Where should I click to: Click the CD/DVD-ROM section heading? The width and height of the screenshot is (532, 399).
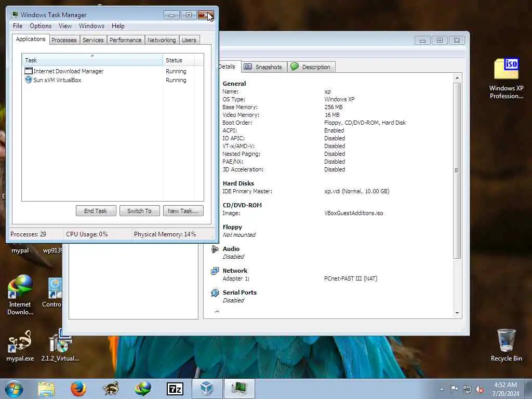(x=242, y=205)
